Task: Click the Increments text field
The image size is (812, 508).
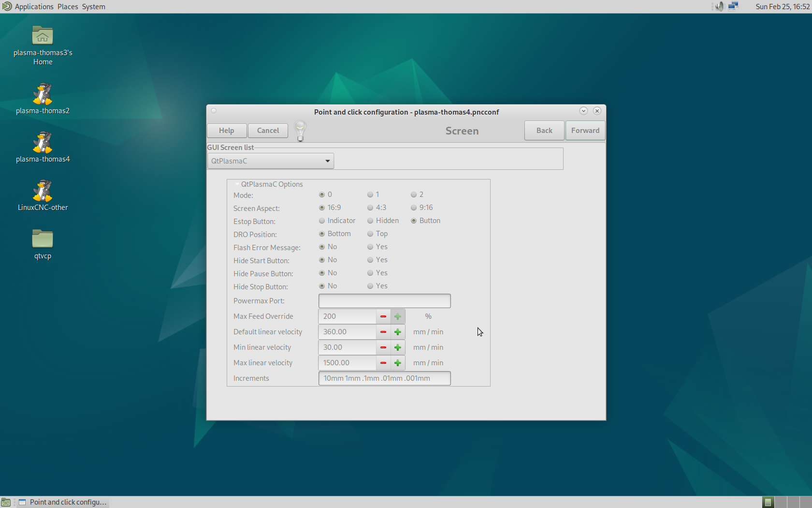Action: (x=385, y=378)
